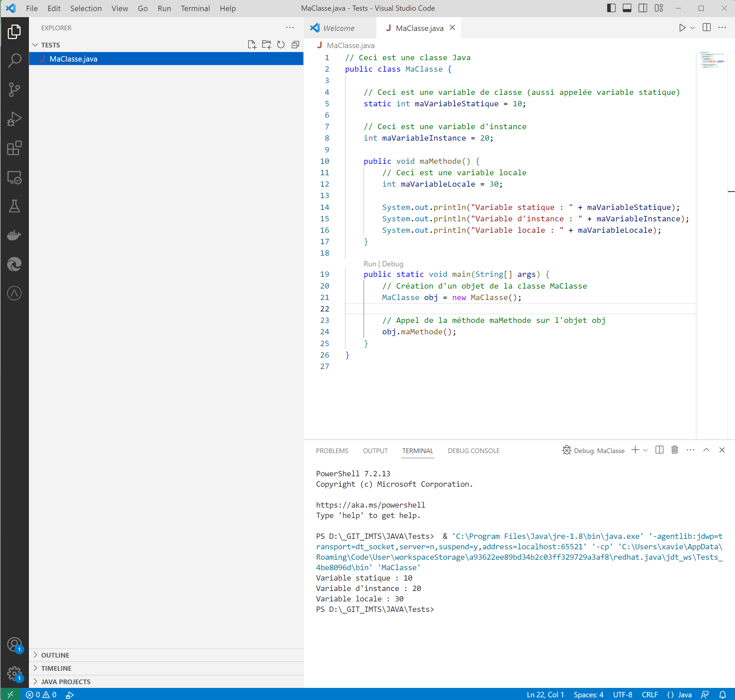735x700 pixels.
Task: Open the Docker view in activity bar
Action: point(14,235)
